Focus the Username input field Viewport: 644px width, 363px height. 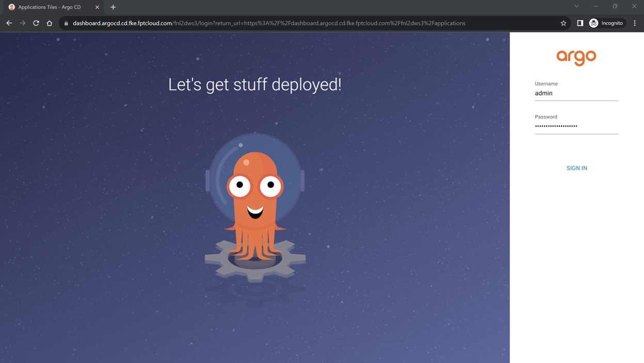tap(576, 93)
